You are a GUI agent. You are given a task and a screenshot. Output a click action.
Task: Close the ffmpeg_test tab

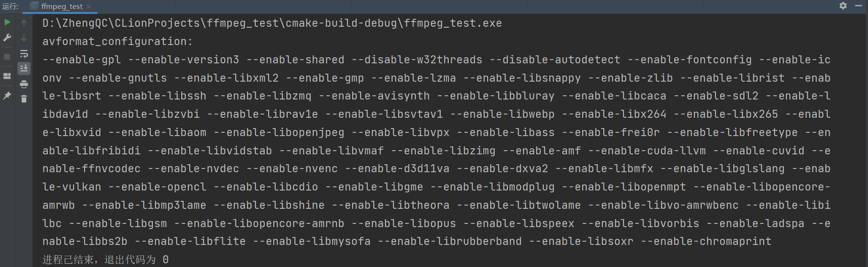coord(89,7)
